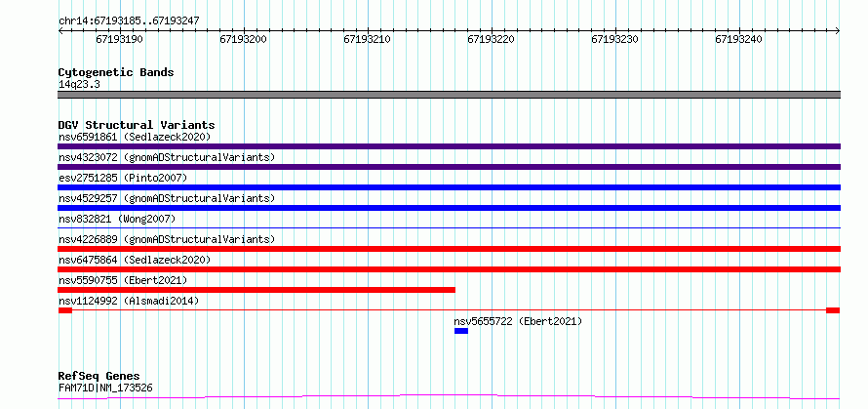This screenshot has width=868, height=409.
Task: Click variant label nsv4529257 (gnomADStructuralVariants)
Action: pyautogui.click(x=167, y=198)
